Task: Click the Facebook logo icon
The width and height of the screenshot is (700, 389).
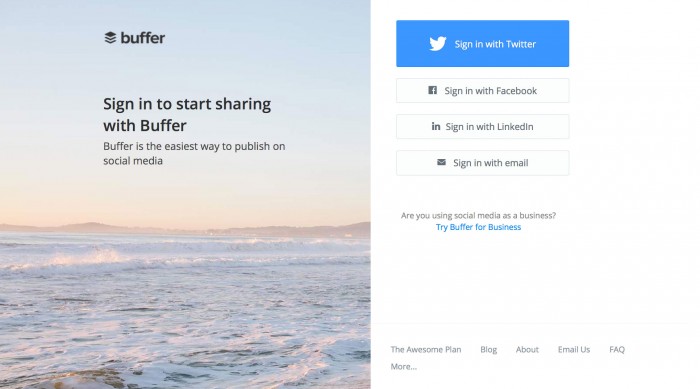Action: point(432,90)
